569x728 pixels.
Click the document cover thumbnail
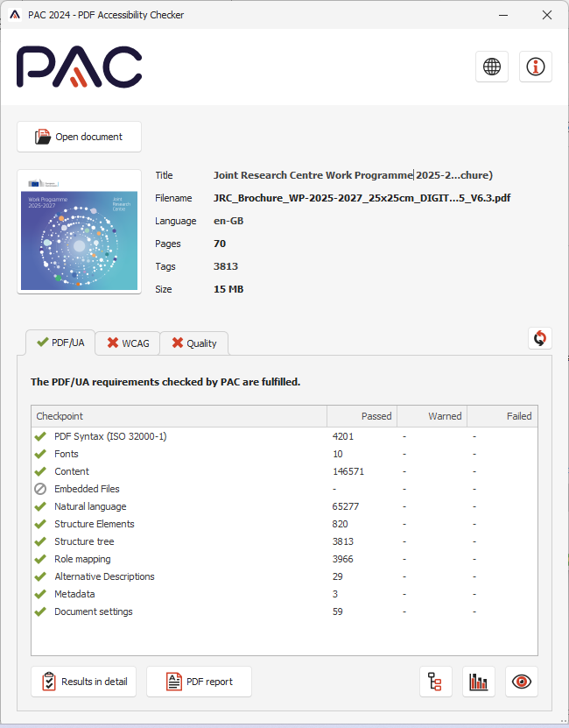tap(79, 232)
